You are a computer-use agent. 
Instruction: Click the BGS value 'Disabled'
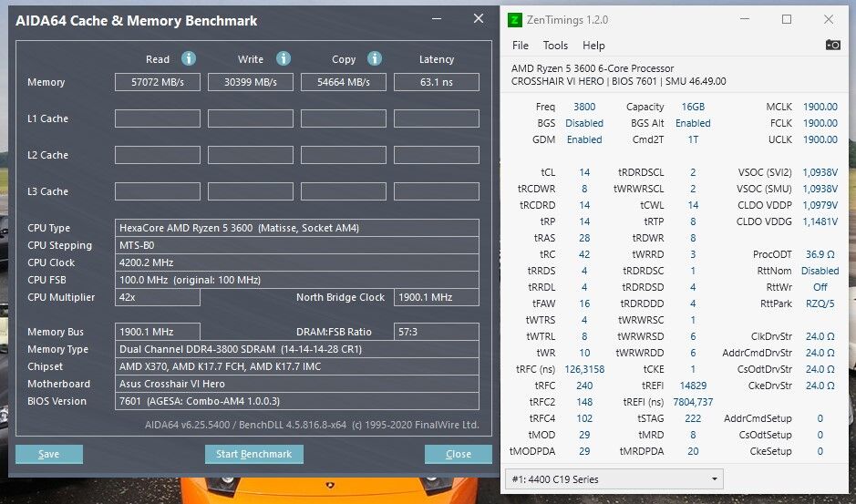point(584,123)
